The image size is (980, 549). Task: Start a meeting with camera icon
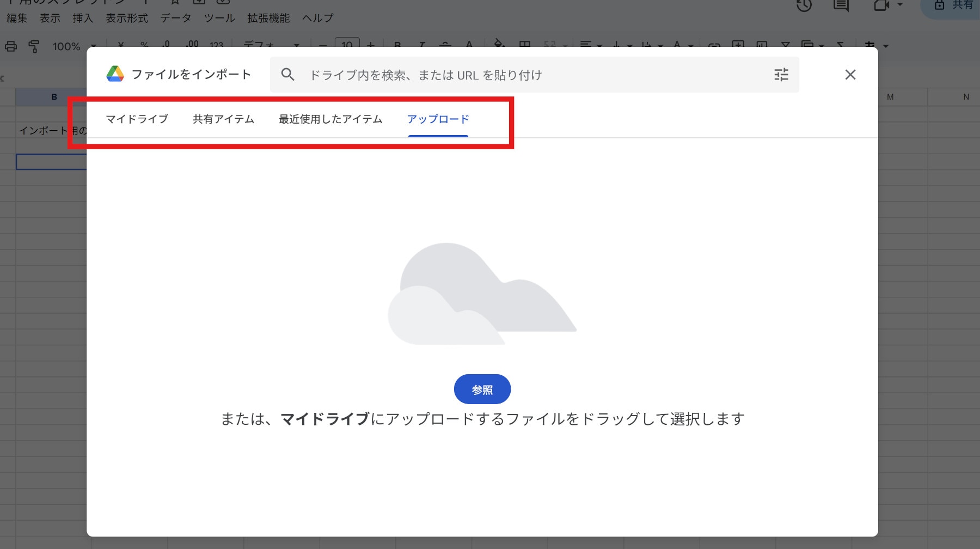[881, 5]
